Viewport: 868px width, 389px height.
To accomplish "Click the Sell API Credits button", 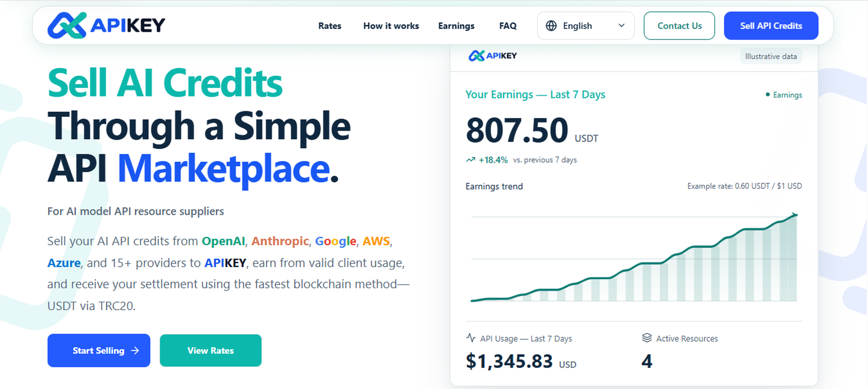I will click(x=771, y=26).
